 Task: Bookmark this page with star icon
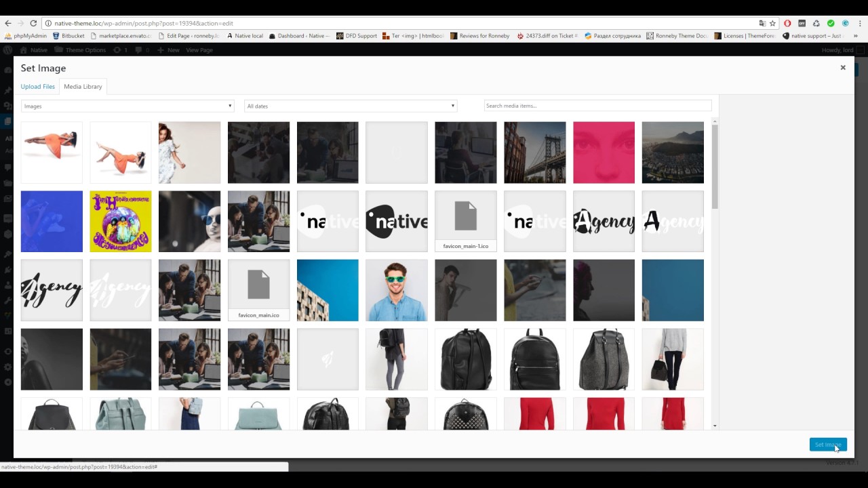click(x=772, y=23)
